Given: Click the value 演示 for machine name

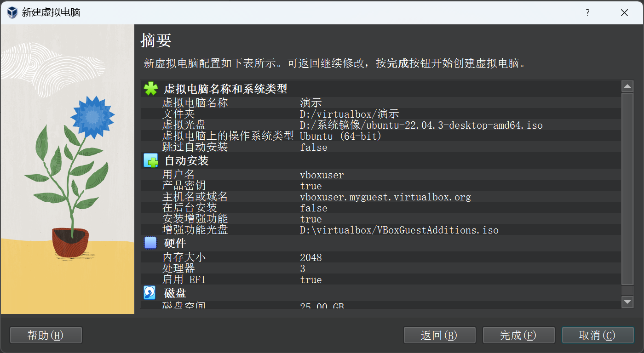Looking at the screenshot, I should [x=311, y=102].
